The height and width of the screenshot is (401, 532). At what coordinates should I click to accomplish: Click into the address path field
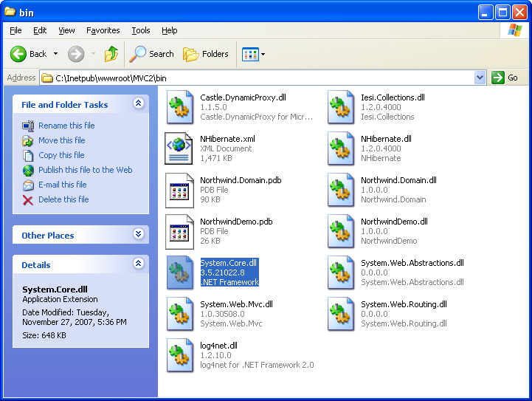pos(258,78)
